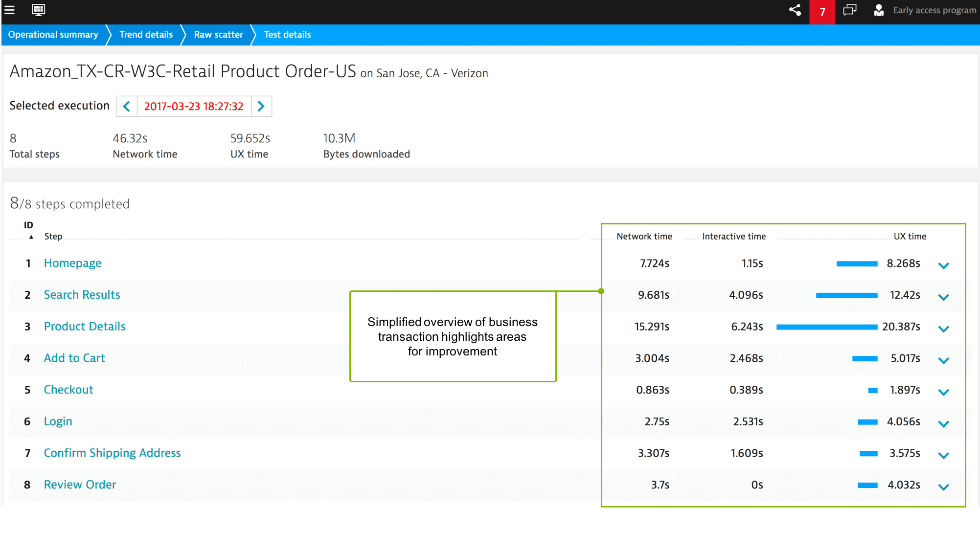Open the Product Details step link
This screenshot has width=980, height=550.
point(85,326)
